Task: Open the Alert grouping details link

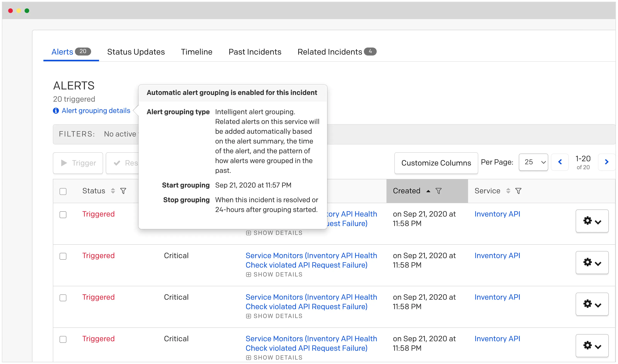Action: [95, 111]
